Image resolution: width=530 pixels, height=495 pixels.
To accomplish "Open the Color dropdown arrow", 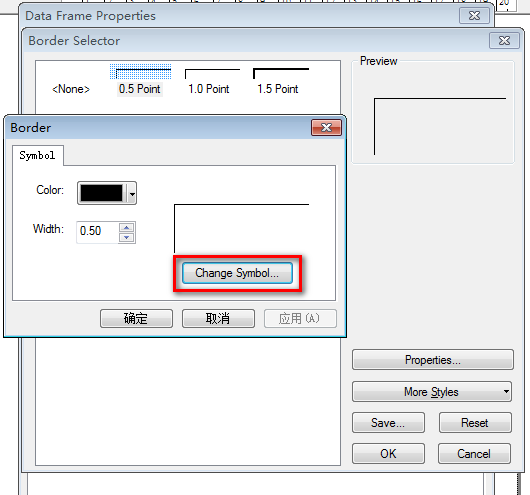I will pyautogui.click(x=132, y=193).
